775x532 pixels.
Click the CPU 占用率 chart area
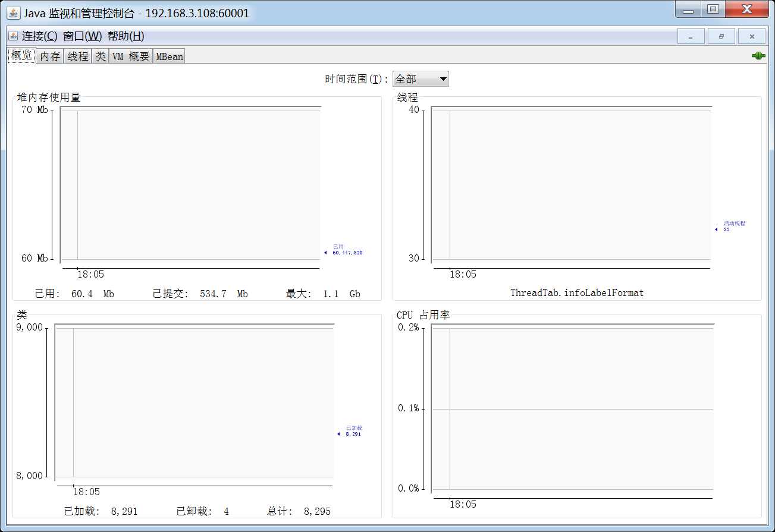coord(573,408)
